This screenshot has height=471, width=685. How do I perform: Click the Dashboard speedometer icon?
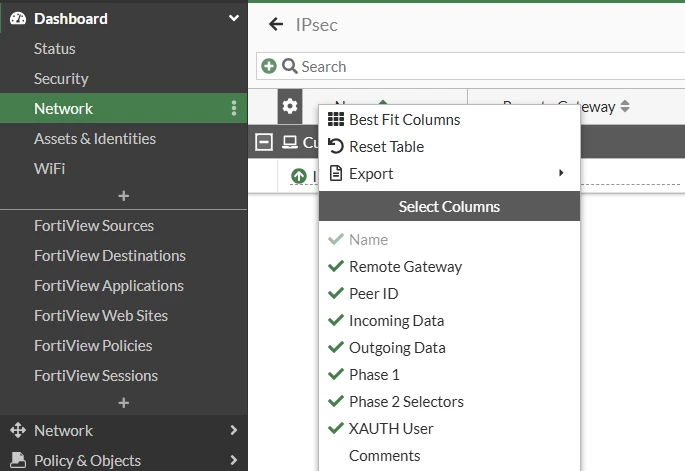tap(18, 18)
